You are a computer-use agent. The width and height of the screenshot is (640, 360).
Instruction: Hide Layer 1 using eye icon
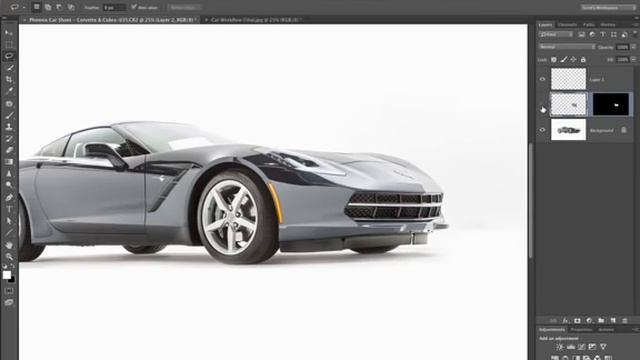542,79
